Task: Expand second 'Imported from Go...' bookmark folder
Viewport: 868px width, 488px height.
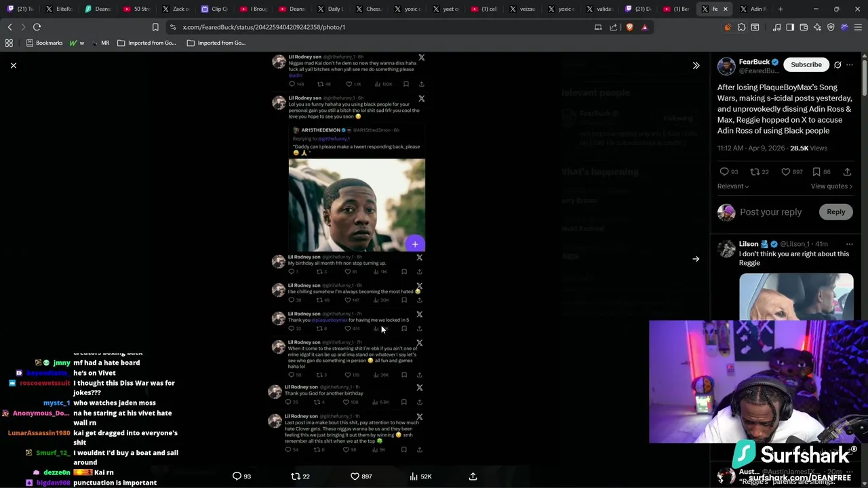Action: coord(216,43)
